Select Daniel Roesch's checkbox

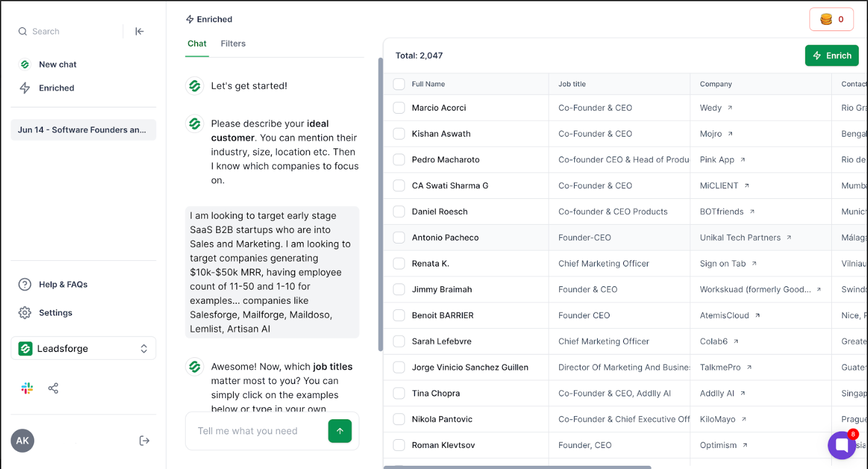click(x=399, y=212)
